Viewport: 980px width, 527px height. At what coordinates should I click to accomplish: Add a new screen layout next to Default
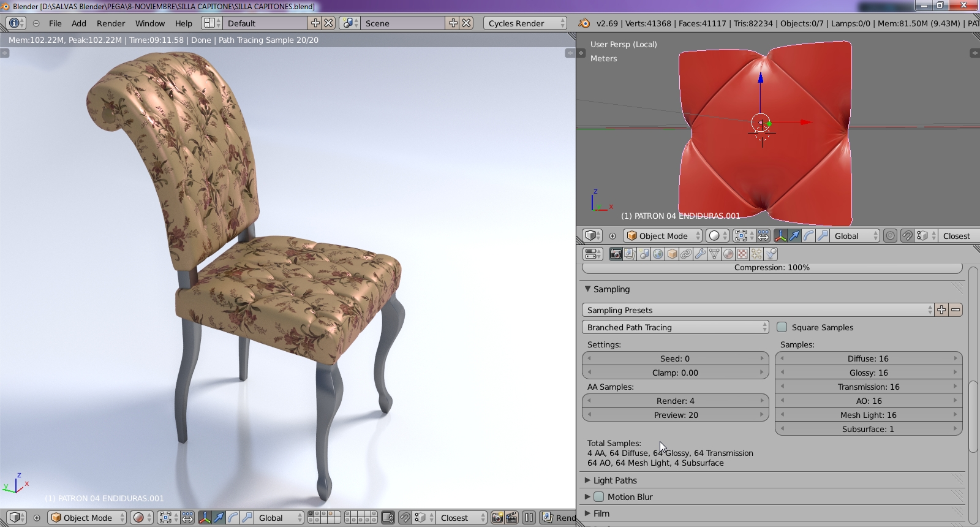[315, 23]
